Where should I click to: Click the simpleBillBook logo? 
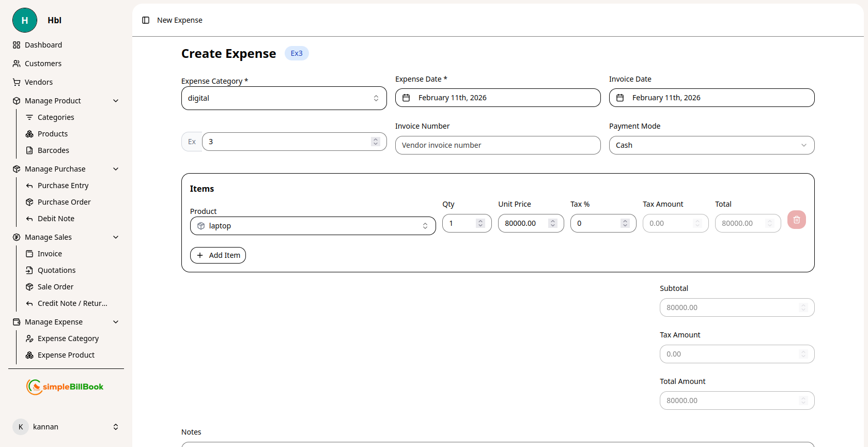point(65,387)
